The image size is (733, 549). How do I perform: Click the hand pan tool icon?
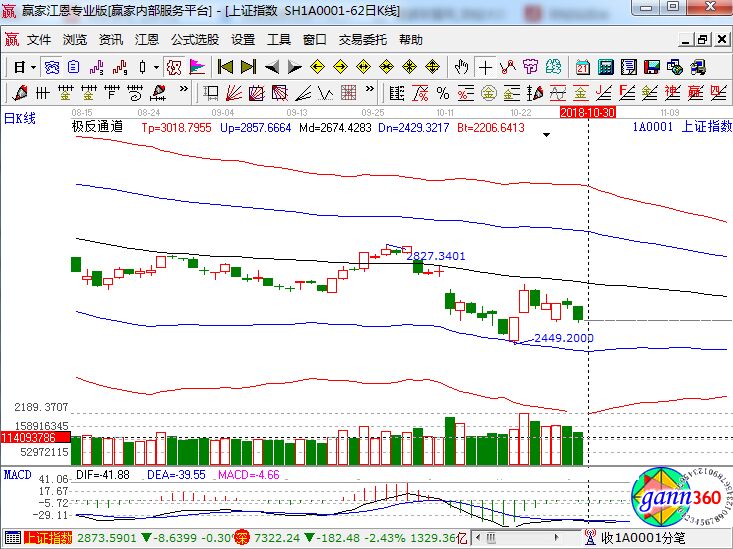[x=461, y=67]
